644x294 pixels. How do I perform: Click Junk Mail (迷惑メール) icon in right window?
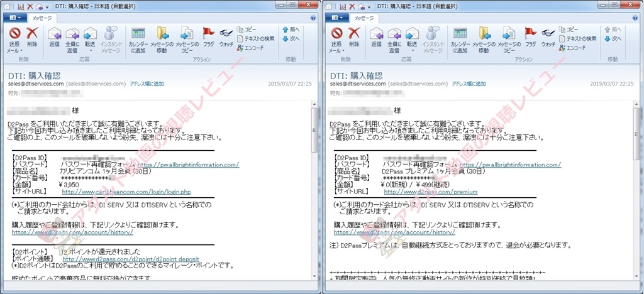pyautogui.click(x=337, y=33)
